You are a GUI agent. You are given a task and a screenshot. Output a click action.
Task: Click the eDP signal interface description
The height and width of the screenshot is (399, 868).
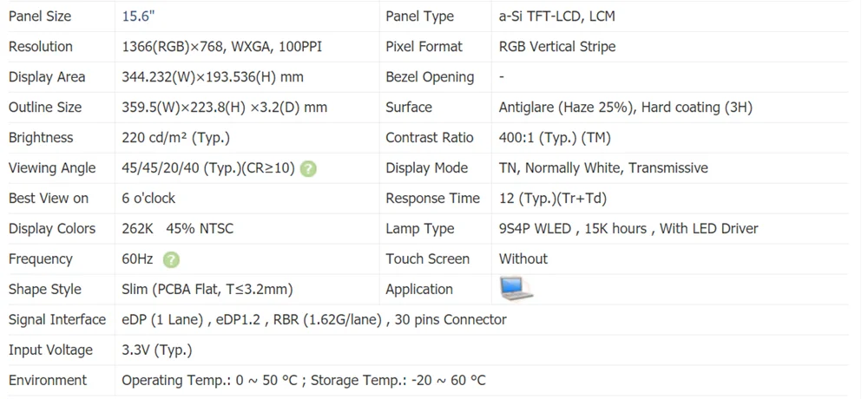coord(313,320)
